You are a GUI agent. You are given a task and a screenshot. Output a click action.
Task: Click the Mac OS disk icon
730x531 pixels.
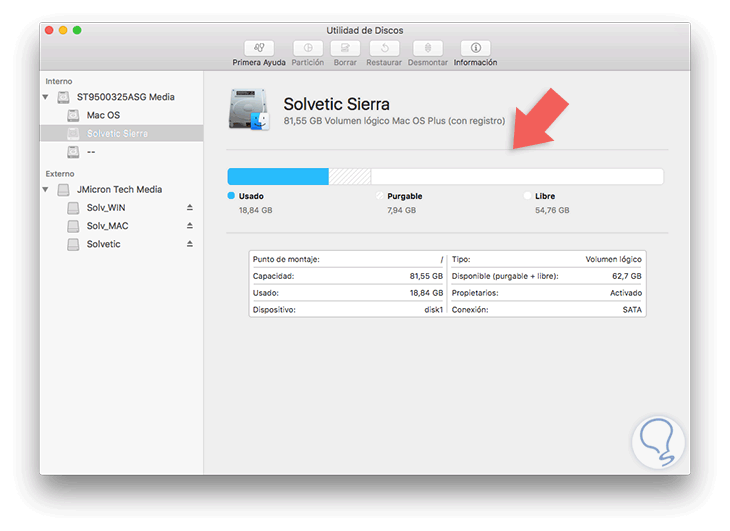click(x=73, y=115)
